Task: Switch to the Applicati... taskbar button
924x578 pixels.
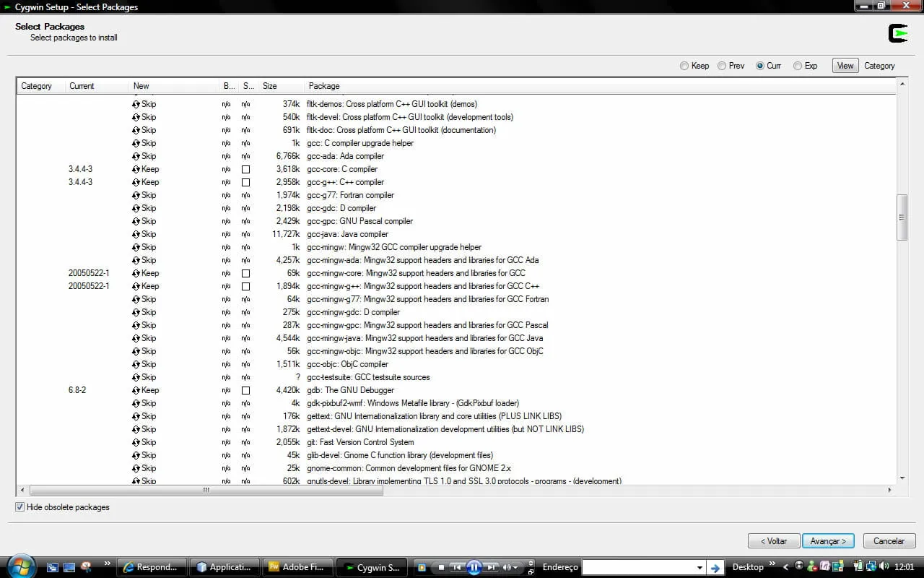Action: coord(224,567)
